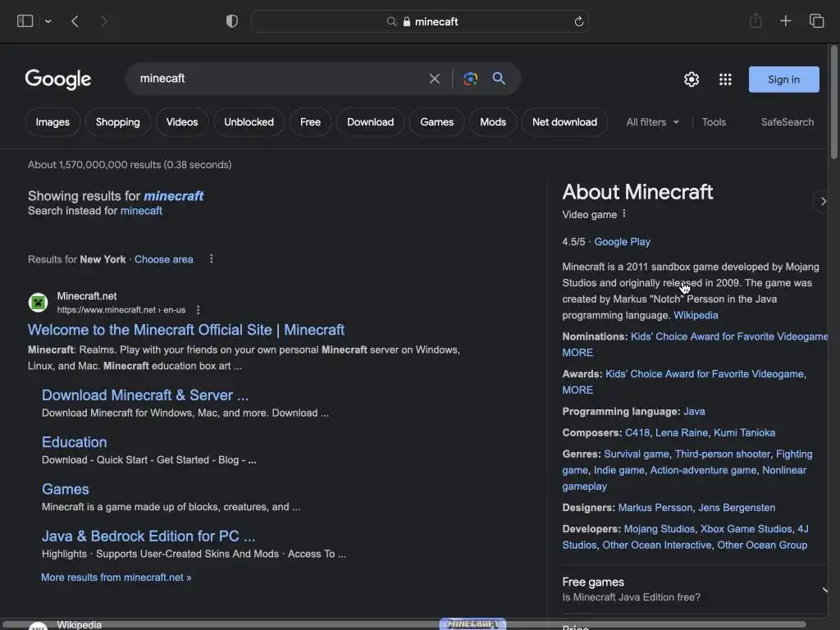Image resolution: width=840 pixels, height=630 pixels.
Task: Open the corrected minecraft spelling link
Action: coord(174,196)
